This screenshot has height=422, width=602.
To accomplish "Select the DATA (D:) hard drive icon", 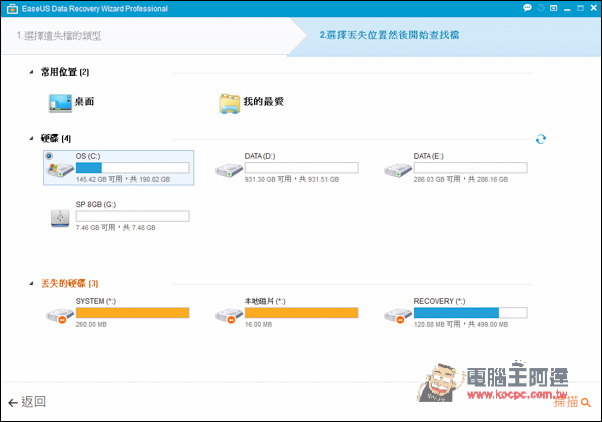I will pos(229,170).
